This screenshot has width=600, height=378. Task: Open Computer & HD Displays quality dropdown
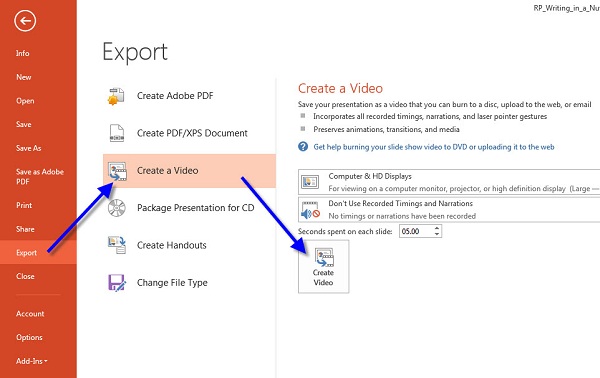tap(449, 182)
